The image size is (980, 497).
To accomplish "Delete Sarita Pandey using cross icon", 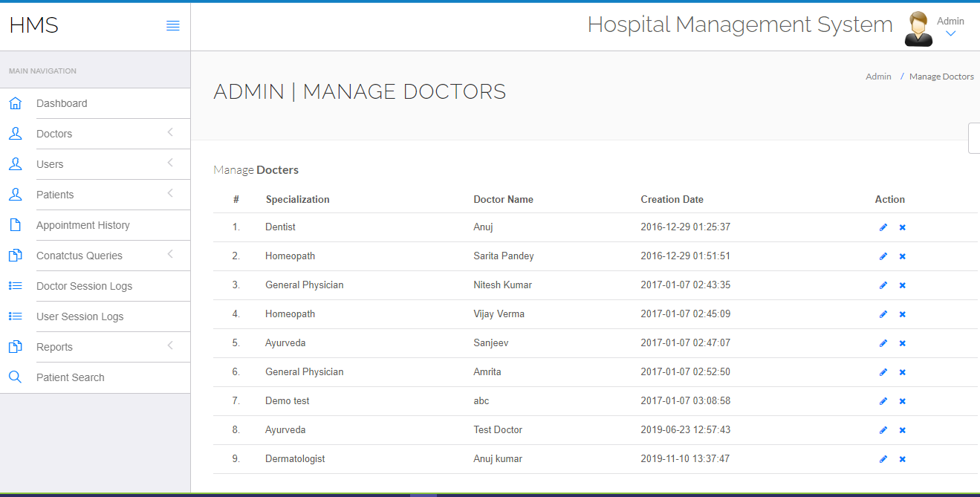I will [902, 256].
